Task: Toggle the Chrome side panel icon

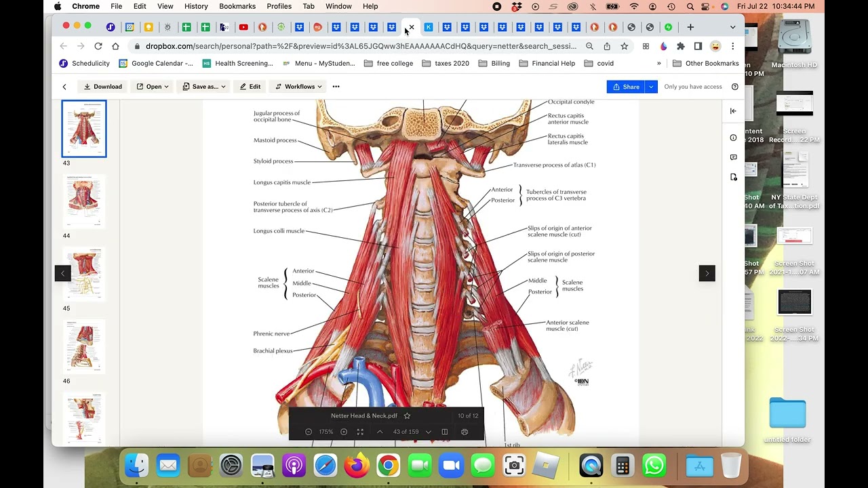Action: click(x=698, y=46)
